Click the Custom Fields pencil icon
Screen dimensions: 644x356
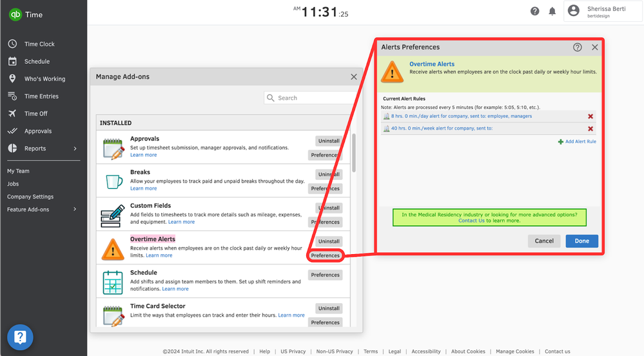(x=113, y=216)
